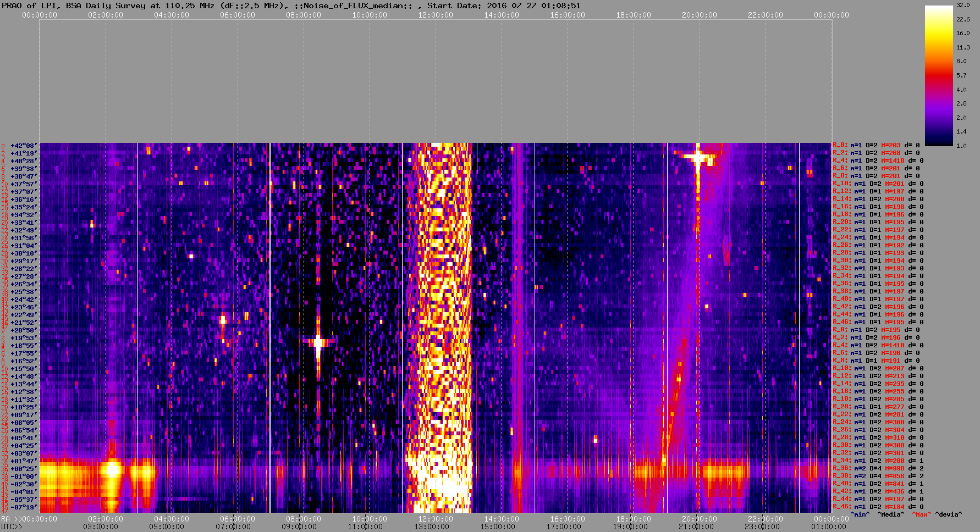Screen dimensions: 980x532
Task: Click the declination label +09°17'
Action: pos(23,415)
